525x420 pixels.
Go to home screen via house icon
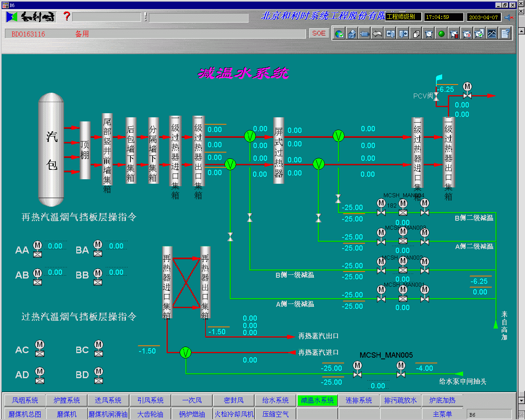(352, 34)
